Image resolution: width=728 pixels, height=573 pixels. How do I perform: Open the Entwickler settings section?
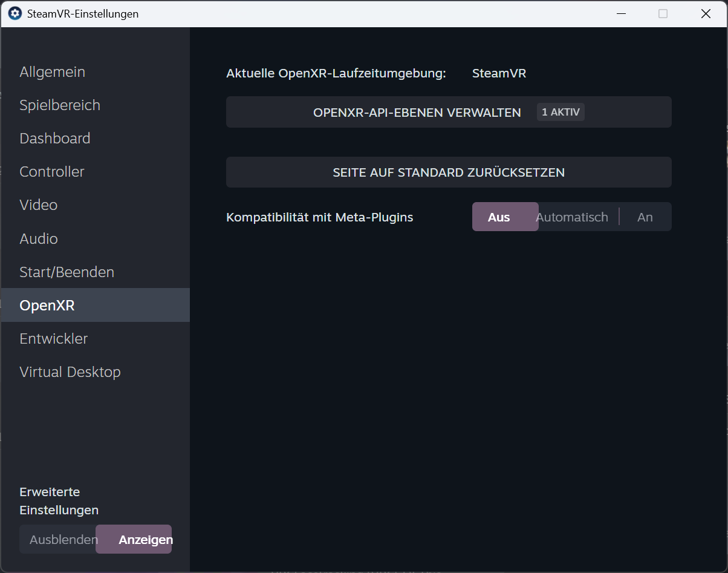pos(96,338)
